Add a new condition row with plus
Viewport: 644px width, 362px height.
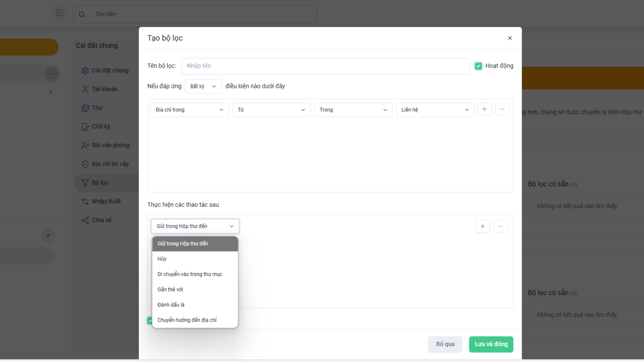click(x=484, y=109)
